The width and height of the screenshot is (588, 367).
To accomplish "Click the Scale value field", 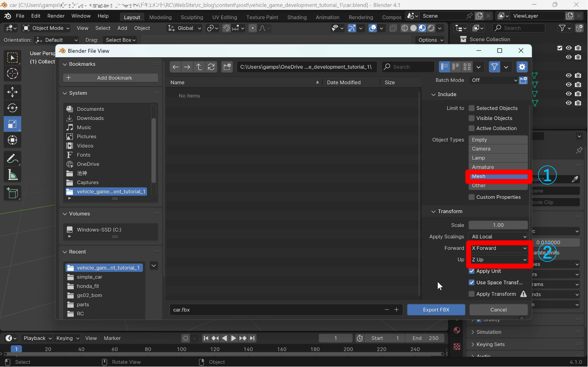I will tap(498, 225).
